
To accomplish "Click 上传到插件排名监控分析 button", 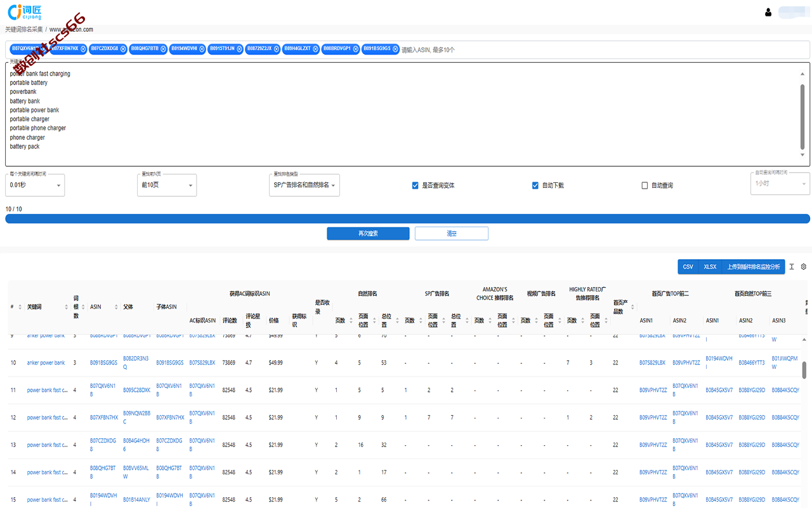I will coord(754,267).
